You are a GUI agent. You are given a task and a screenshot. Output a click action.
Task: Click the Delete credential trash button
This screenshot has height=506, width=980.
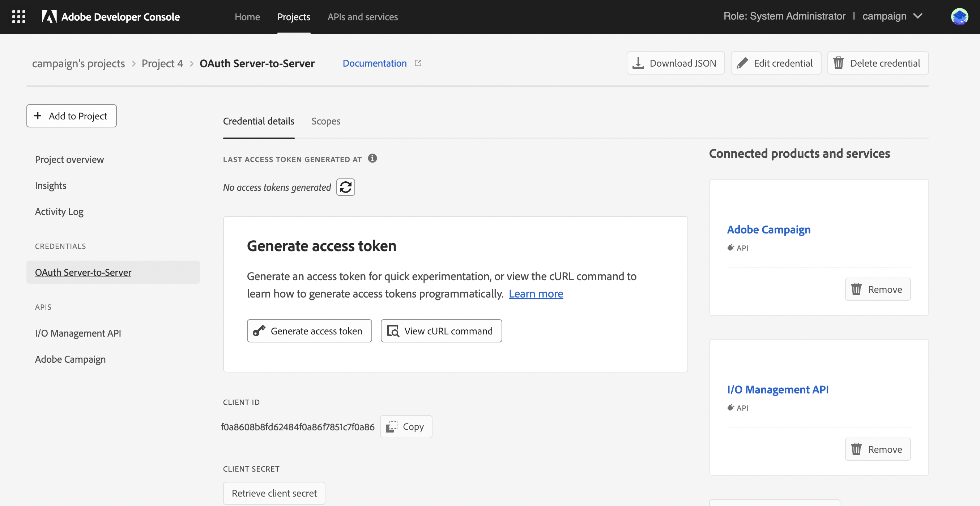[878, 63]
